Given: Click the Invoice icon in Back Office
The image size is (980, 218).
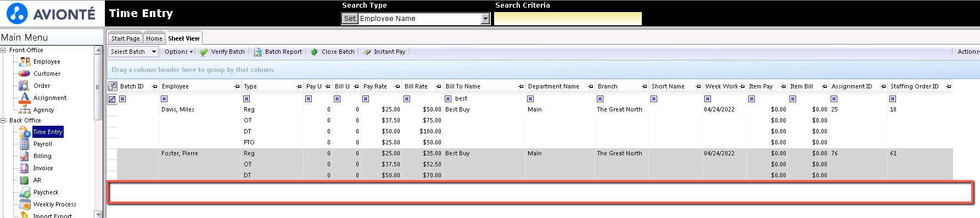Looking at the screenshot, I should (x=25, y=168).
